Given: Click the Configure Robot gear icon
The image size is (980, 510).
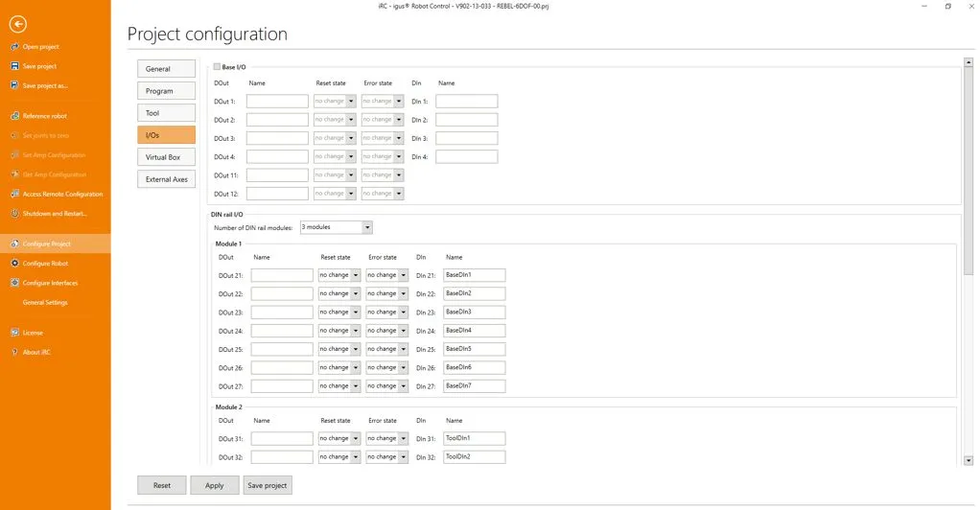Looking at the screenshot, I should [15, 264].
